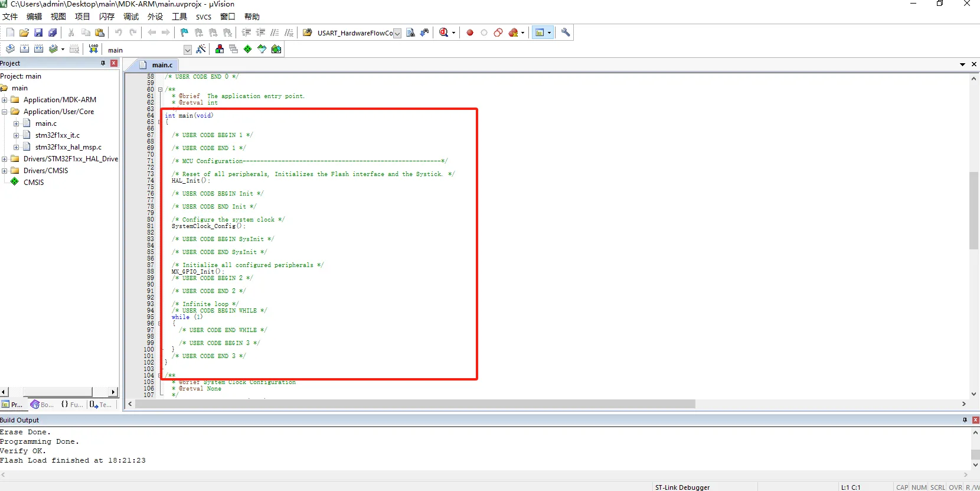This screenshot has width=980, height=491.
Task: Insert a breakpoint using red circle icon
Action: 470,32
